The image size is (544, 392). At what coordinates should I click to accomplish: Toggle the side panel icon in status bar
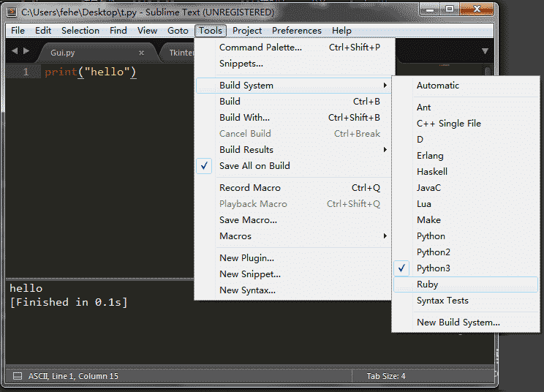[17, 376]
